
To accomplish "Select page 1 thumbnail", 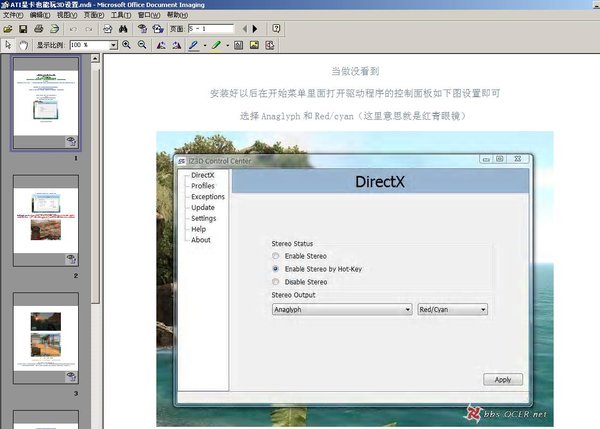I will click(x=46, y=103).
